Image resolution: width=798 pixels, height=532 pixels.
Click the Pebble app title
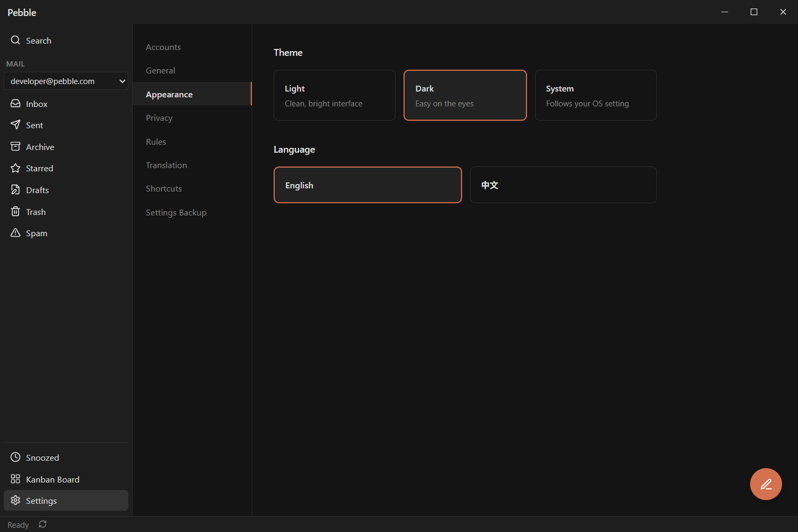coord(22,12)
